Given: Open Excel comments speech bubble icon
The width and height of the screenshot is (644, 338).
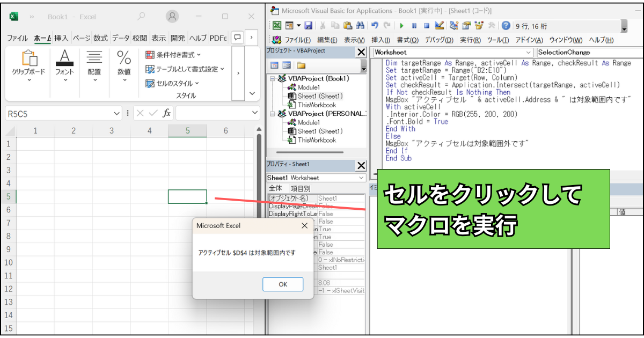Looking at the screenshot, I should click(x=238, y=38).
